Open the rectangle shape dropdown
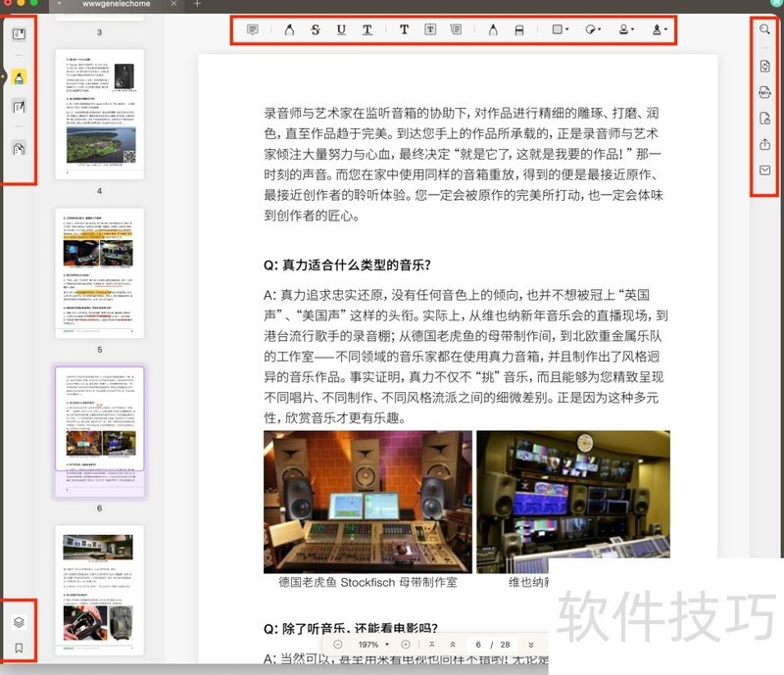The image size is (784, 675). [x=560, y=29]
